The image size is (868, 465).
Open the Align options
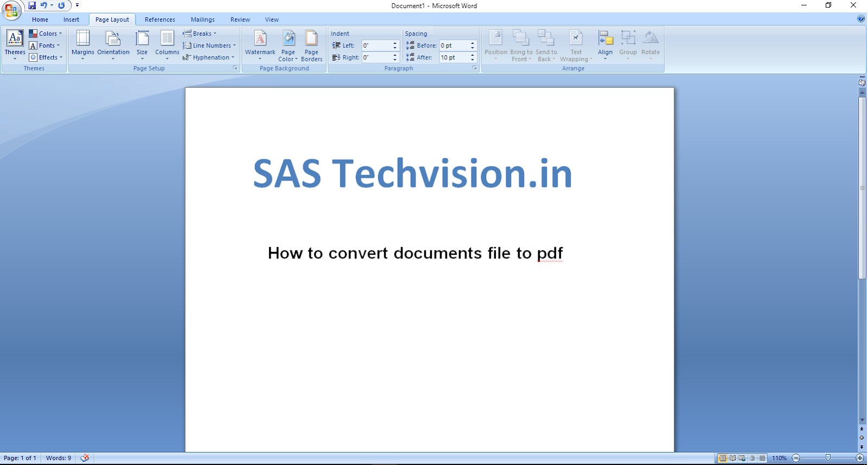(x=605, y=45)
